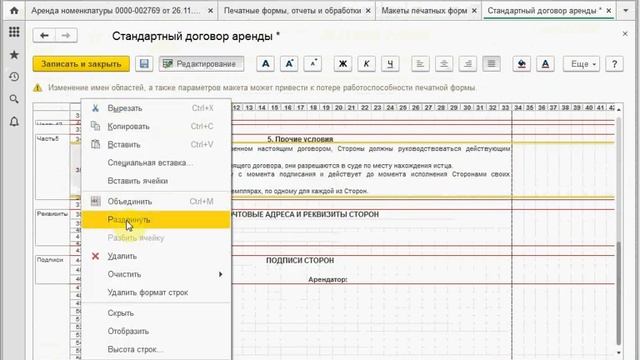Viewport: 640px width, 360px height.
Task: Pick text color underlined A
Action: coord(545,64)
